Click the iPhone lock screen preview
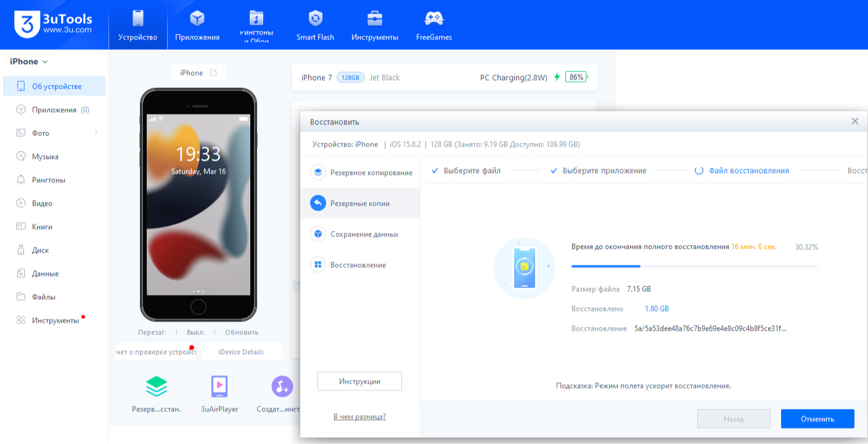The height and width of the screenshot is (444, 868). (x=198, y=204)
